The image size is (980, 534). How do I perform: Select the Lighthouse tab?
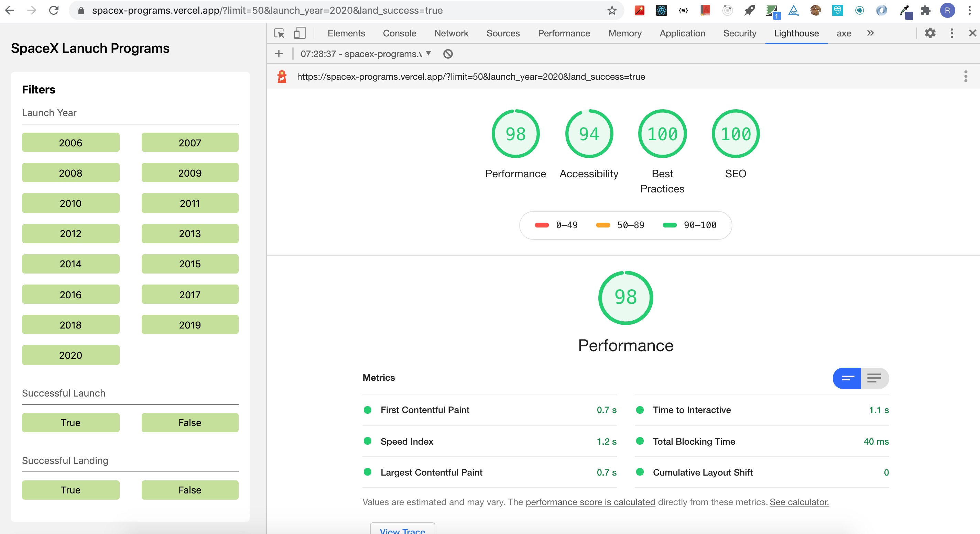coord(796,33)
